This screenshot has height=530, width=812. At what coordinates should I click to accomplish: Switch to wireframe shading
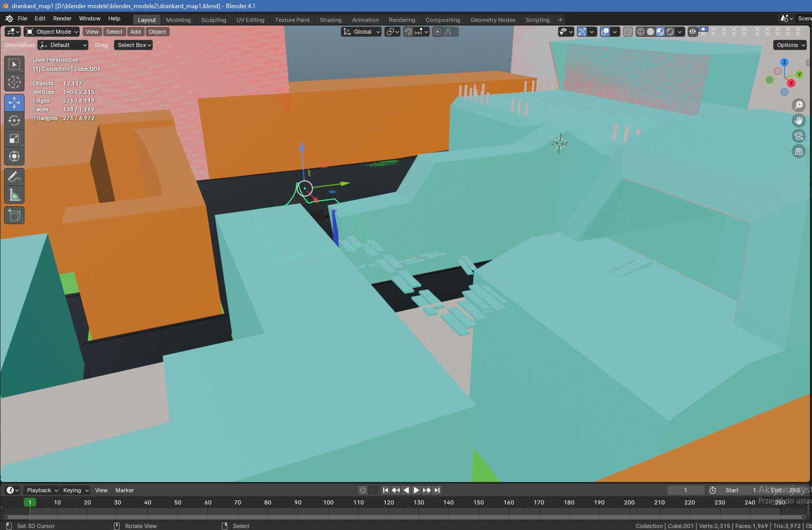[x=641, y=32]
